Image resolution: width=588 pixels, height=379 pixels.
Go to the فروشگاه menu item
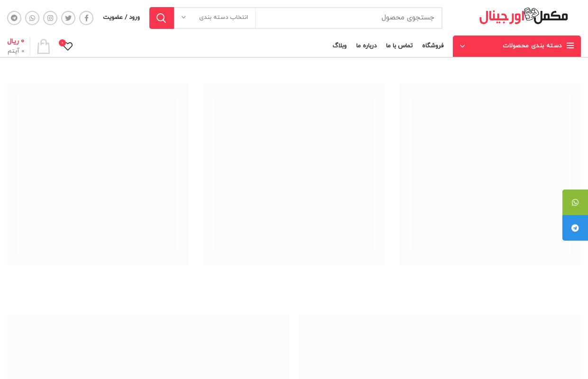tap(432, 46)
